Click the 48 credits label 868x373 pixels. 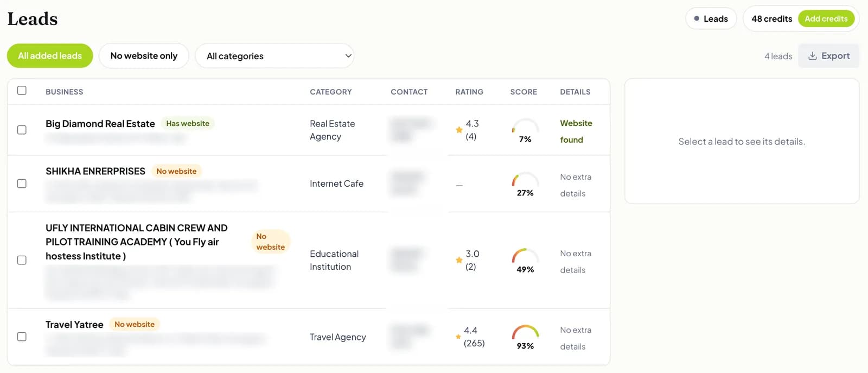click(x=771, y=18)
